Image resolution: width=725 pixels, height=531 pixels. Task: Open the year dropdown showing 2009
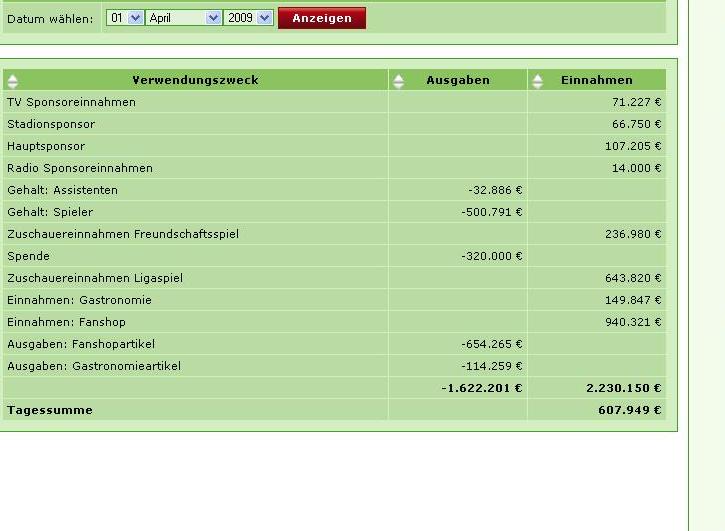(x=249, y=18)
